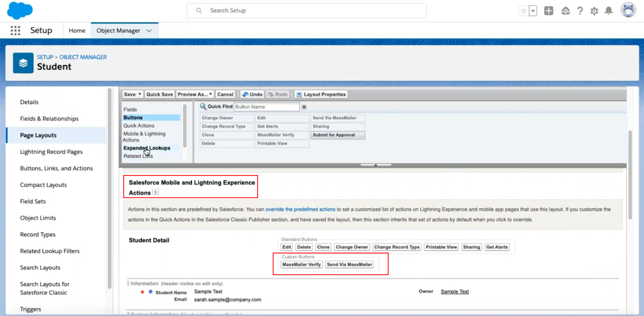Screen dimensions: 644x316
Task: Click the Redo toolbar button
Action: click(x=277, y=94)
